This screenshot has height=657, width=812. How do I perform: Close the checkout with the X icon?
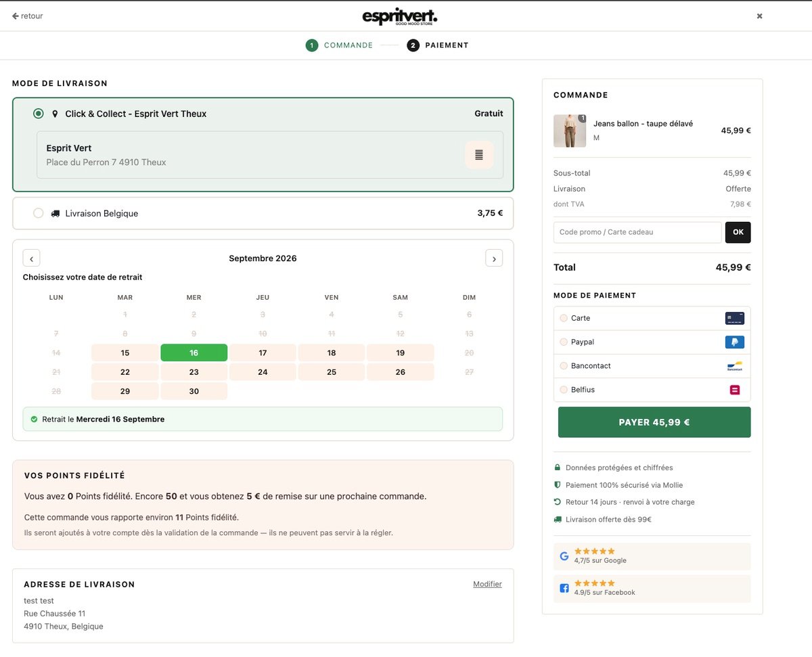759,16
